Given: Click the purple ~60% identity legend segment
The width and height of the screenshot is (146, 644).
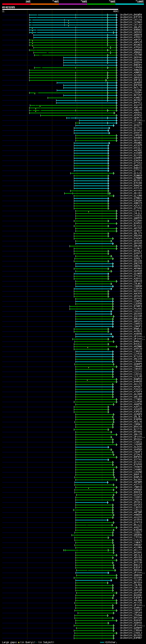Looking at the screenshot, I should pyautogui.click(x=73, y=4).
